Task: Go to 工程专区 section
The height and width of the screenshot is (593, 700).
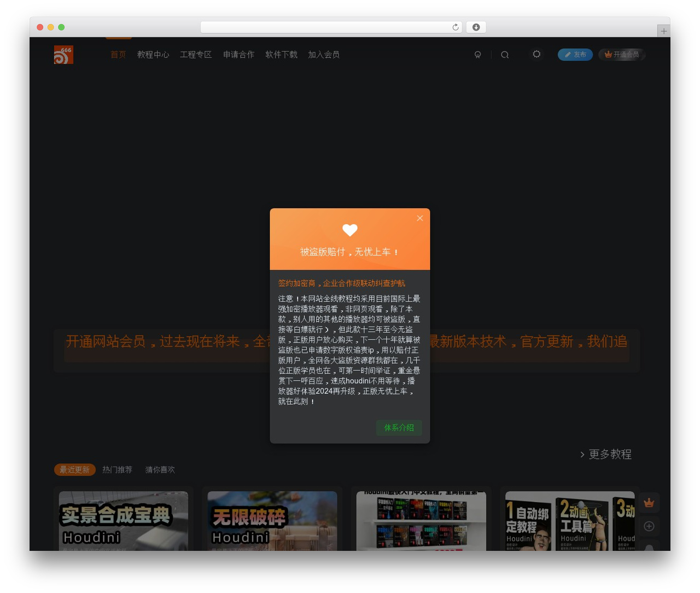Action: click(x=196, y=55)
